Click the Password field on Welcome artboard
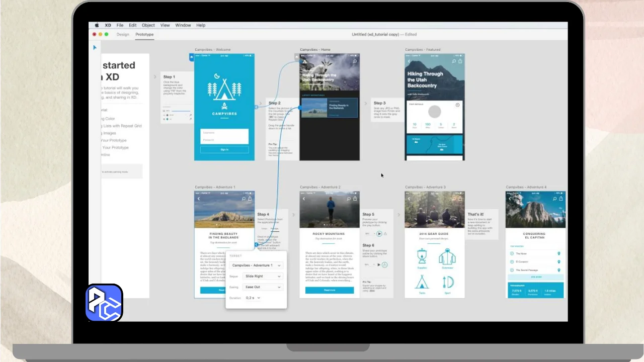Image resolution: width=644 pixels, height=362 pixels. [224, 140]
